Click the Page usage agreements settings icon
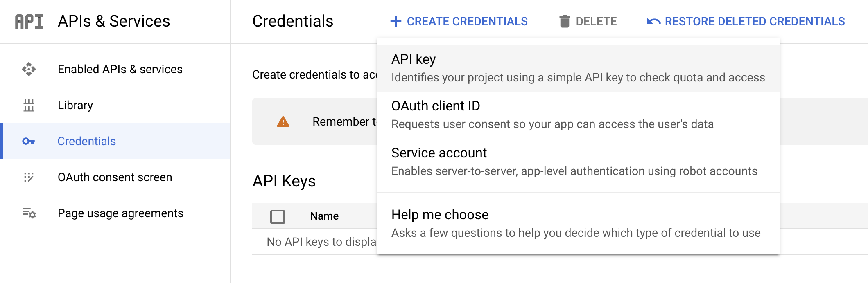The height and width of the screenshot is (283, 868). pos(29,213)
